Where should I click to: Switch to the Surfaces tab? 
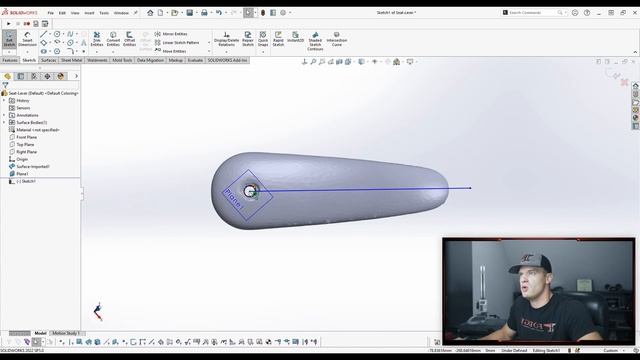coord(49,60)
